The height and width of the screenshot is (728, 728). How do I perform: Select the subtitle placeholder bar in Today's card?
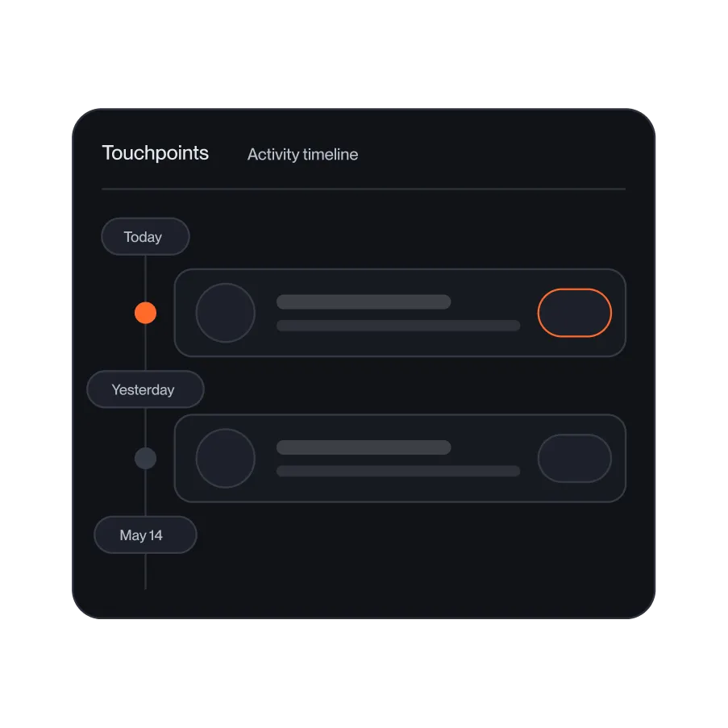(x=398, y=326)
